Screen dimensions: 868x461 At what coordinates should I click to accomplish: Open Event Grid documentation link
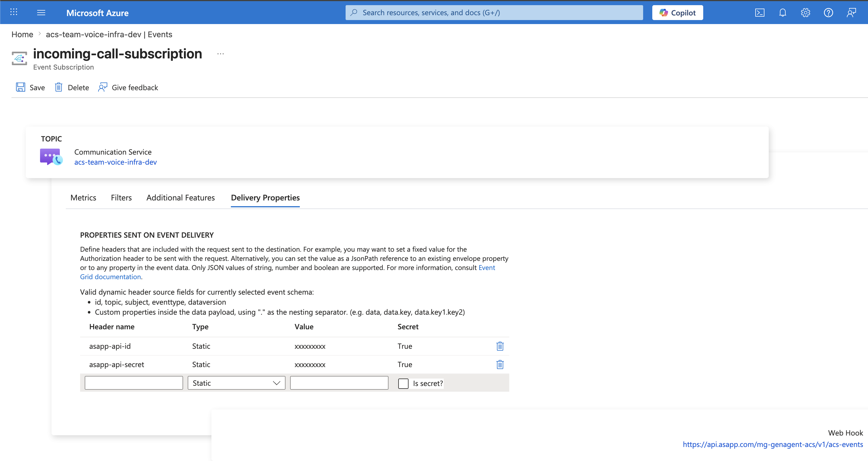point(110,277)
